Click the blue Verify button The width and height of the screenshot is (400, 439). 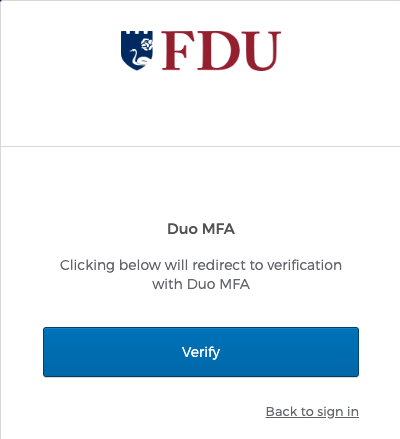click(x=201, y=352)
